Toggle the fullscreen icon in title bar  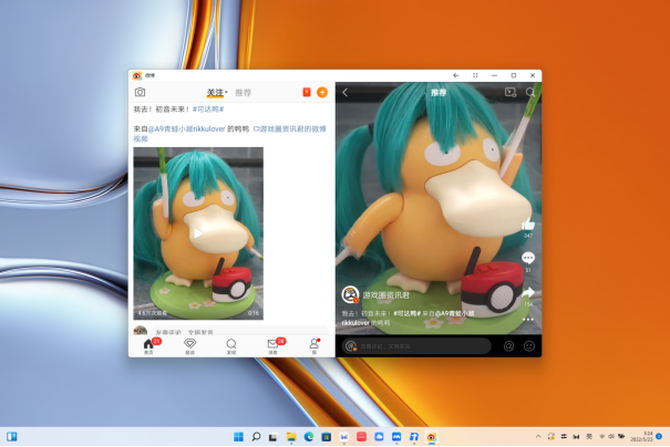coord(475,75)
